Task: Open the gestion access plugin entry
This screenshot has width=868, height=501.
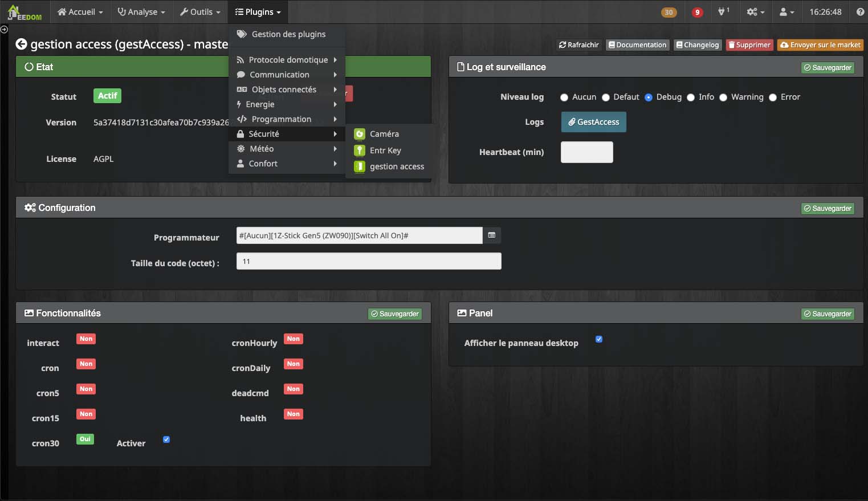Action: (390, 166)
